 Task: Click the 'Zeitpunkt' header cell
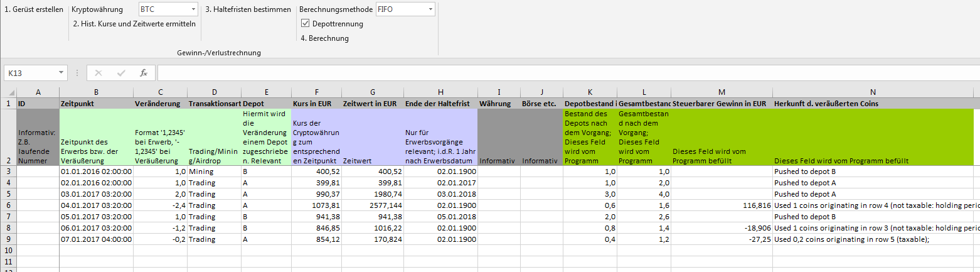pyautogui.click(x=96, y=103)
